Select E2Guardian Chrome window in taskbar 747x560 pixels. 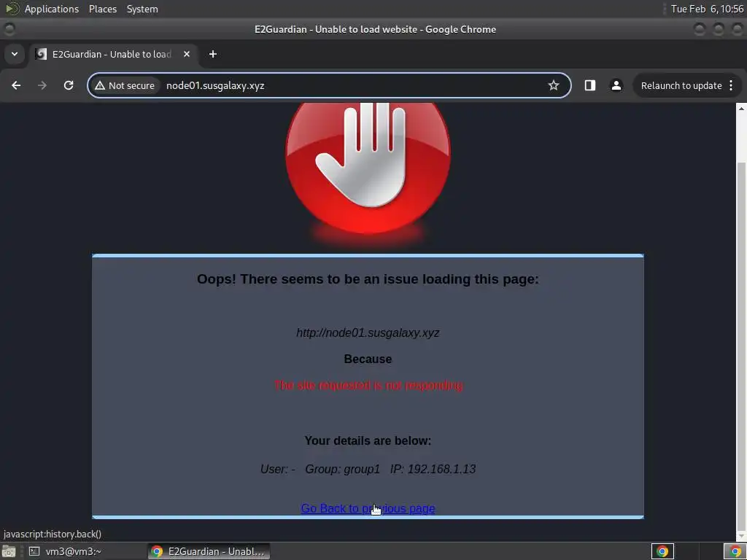coord(209,551)
